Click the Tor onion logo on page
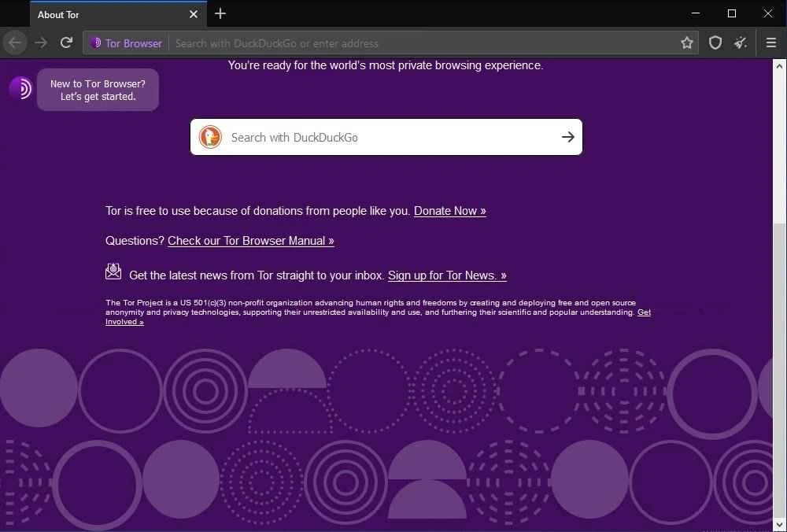Viewport: 787px width, 532px height. click(20, 88)
